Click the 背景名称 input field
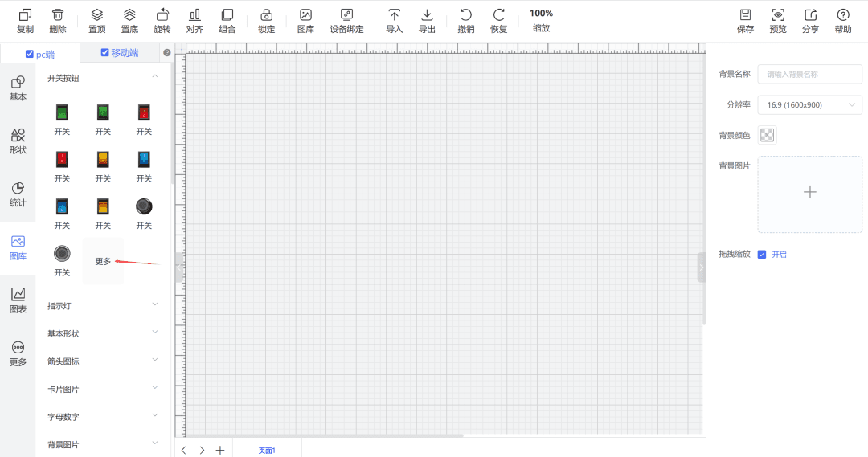Image resolution: width=868 pixels, height=457 pixels. click(x=810, y=74)
